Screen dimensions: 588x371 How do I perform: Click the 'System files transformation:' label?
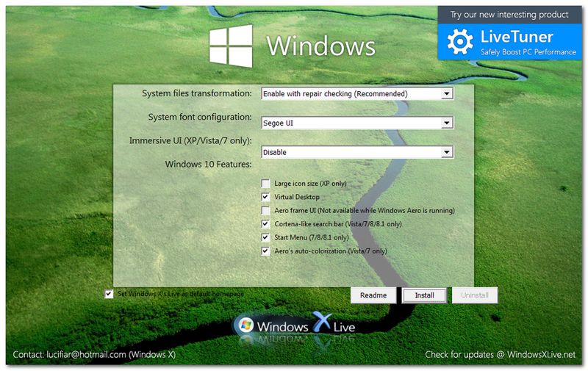click(197, 93)
